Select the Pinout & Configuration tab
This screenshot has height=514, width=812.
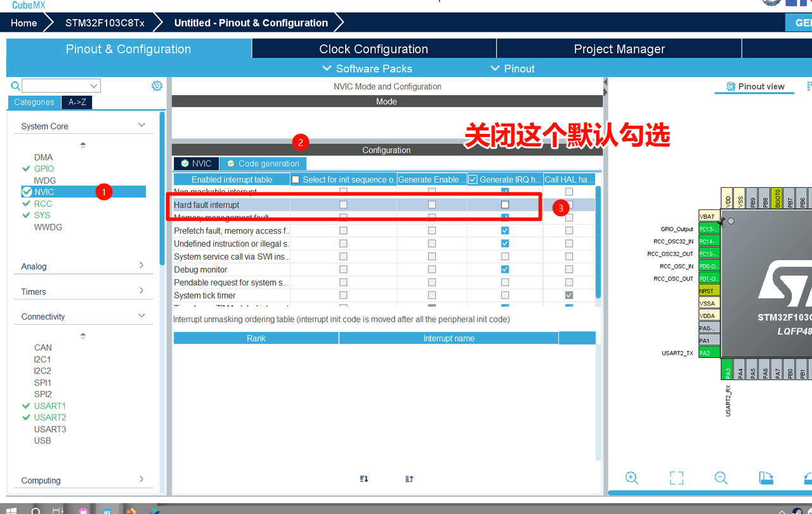point(129,49)
